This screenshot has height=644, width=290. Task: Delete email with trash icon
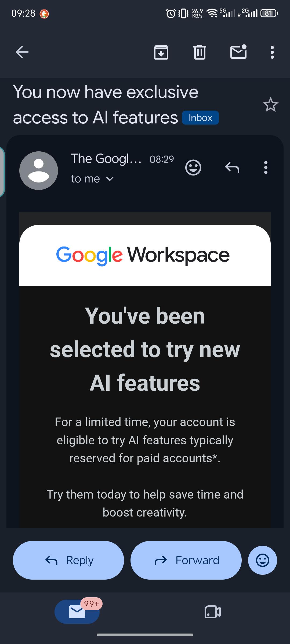coord(200,52)
